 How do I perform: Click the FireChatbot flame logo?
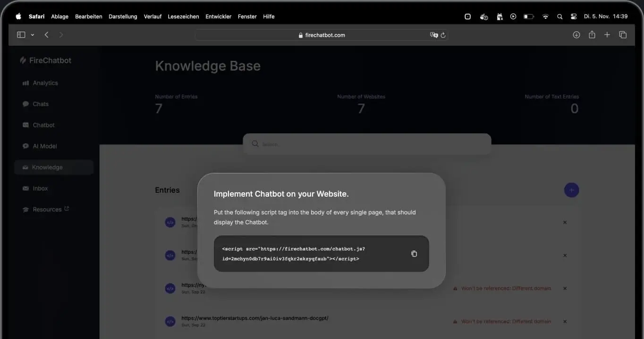pos(23,60)
